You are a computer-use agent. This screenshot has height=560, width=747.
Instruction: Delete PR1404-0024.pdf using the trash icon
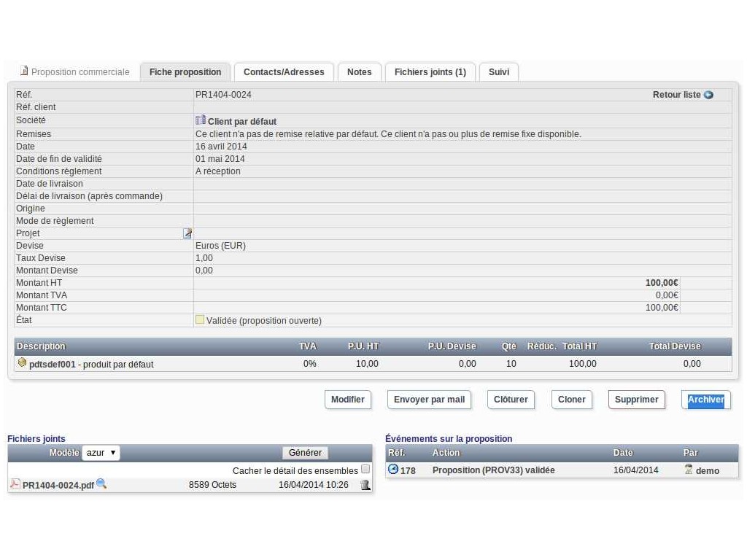(x=365, y=485)
